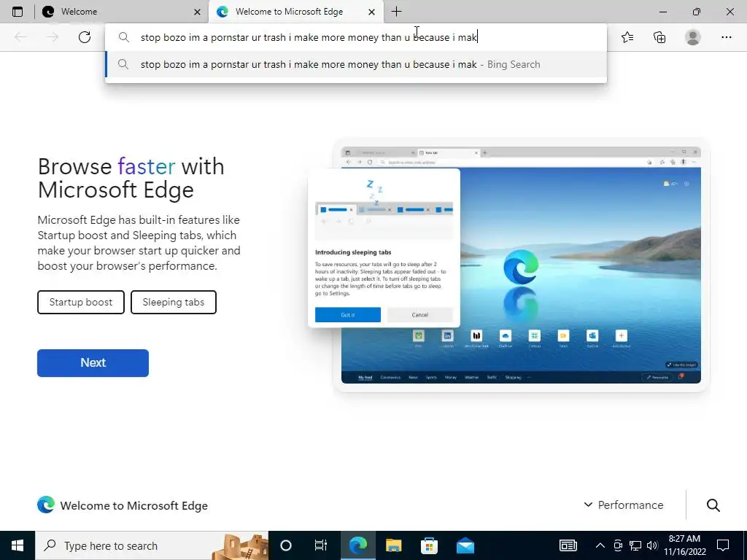This screenshot has width=747, height=560.
Task: Click the Meet Now tray icon
Action: 618,545
